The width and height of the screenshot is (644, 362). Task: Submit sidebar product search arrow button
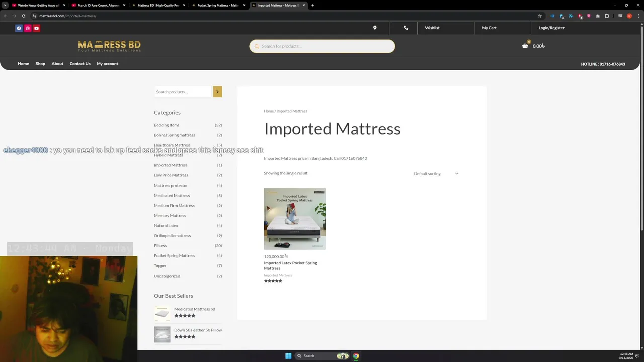pyautogui.click(x=217, y=92)
